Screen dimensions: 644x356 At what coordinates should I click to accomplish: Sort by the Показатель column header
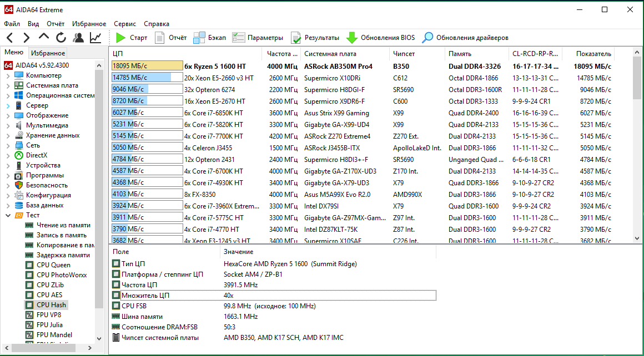(x=588, y=54)
